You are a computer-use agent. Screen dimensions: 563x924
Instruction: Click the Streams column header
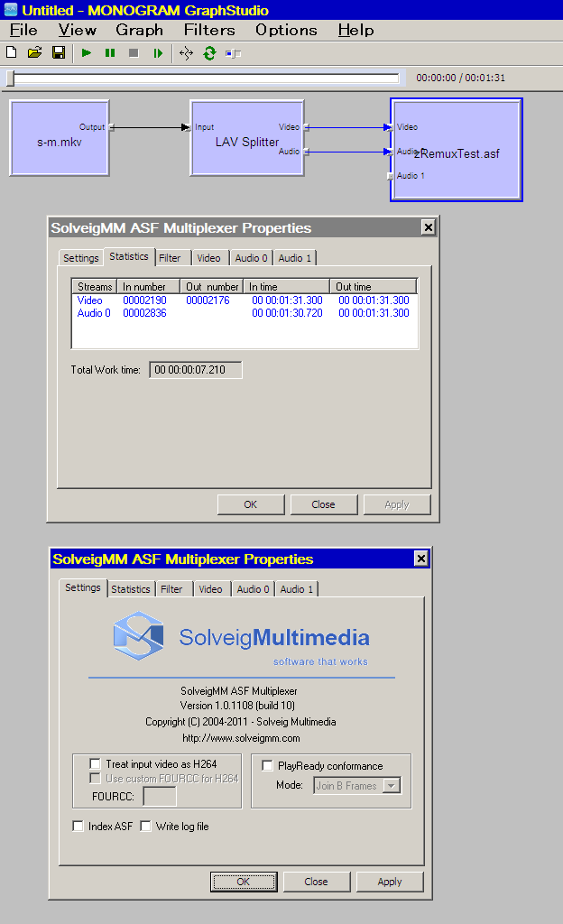(x=94, y=286)
